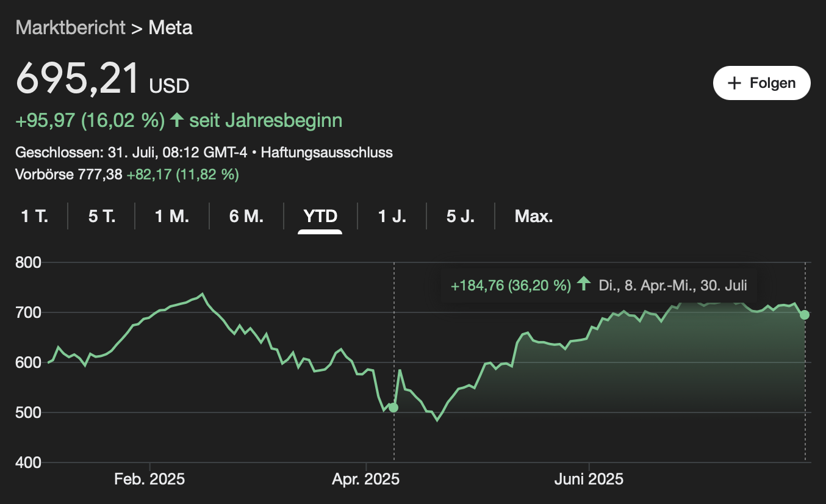The image size is (826, 504).
Task: Select the 1 J. time range tab
Action: click(392, 216)
